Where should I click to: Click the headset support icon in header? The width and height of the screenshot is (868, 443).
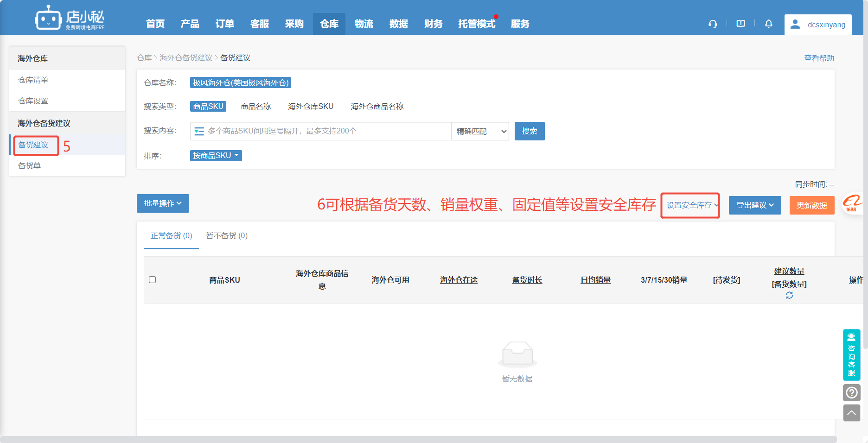click(713, 24)
